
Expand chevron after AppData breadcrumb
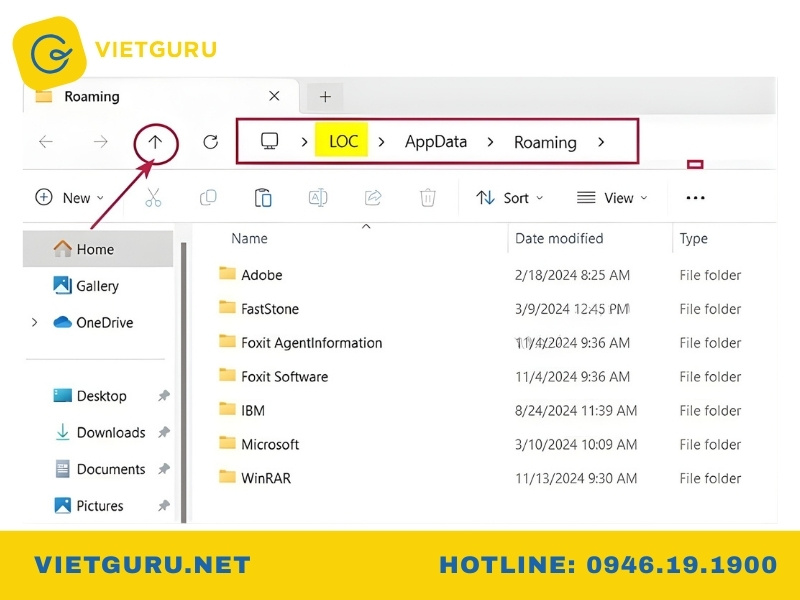click(490, 142)
